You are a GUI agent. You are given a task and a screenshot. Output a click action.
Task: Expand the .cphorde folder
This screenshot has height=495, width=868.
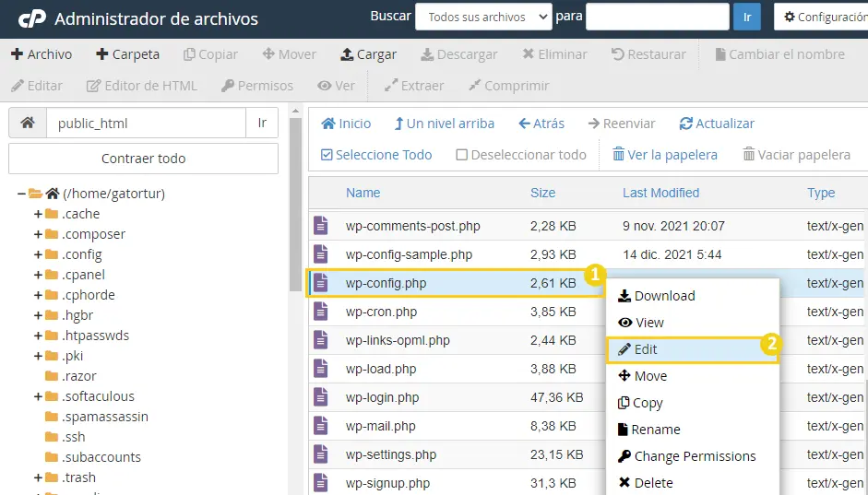[38, 295]
